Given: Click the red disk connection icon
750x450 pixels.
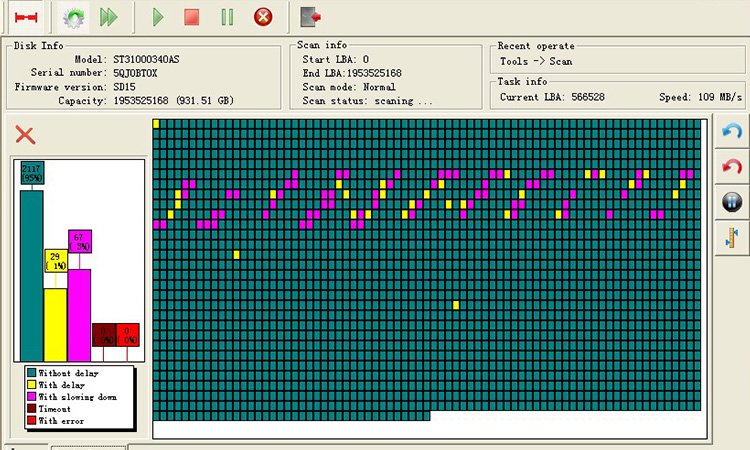Looking at the screenshot, I should click(26, 18).
